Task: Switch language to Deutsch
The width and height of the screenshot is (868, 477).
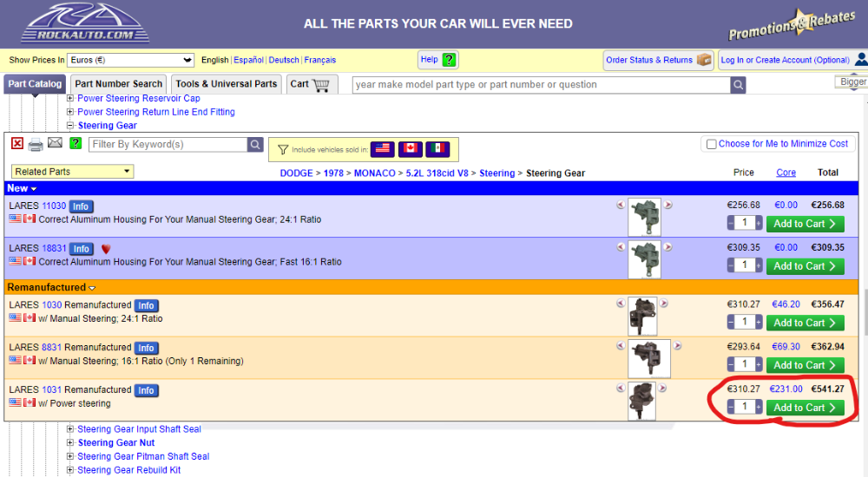Action: click(x=284, y=60)
